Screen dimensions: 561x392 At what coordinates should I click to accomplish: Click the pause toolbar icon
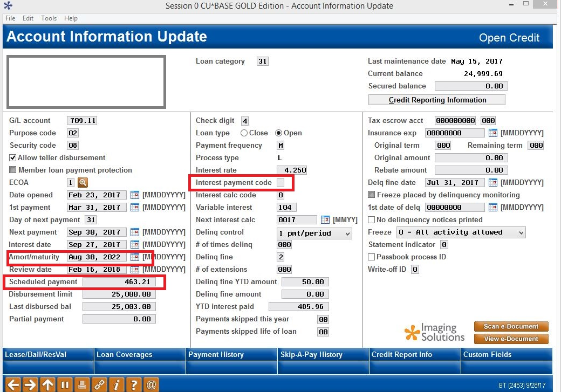pyautogui.click(x=64, y=385)
